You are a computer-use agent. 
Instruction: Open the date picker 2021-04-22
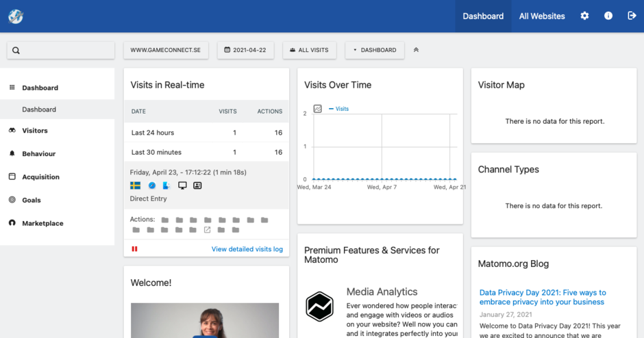pos(246,50)
